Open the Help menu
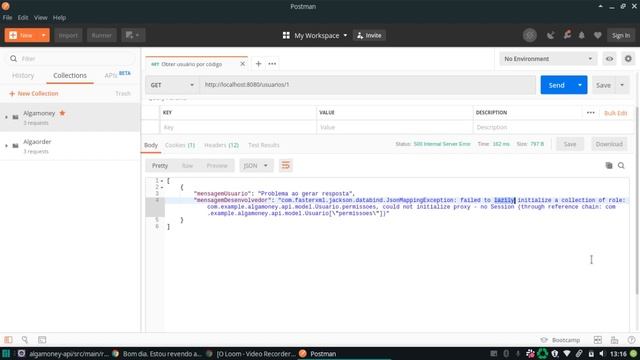This screenshot has height=360, width=640. (59, 18)
